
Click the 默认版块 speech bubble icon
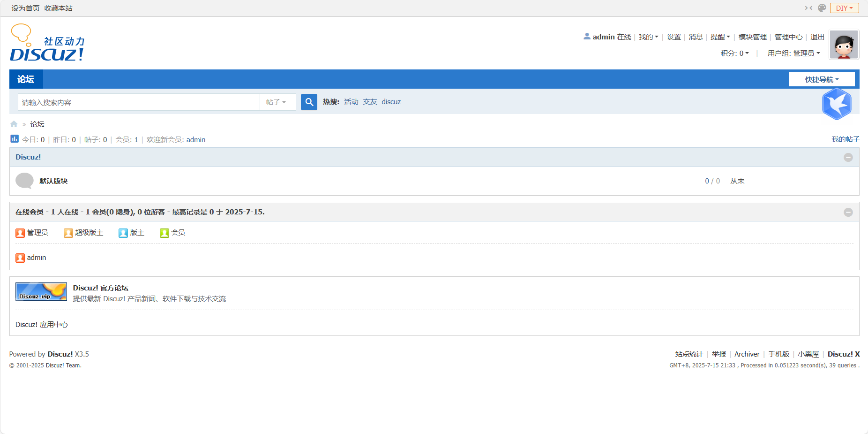(x=24, y=181)
